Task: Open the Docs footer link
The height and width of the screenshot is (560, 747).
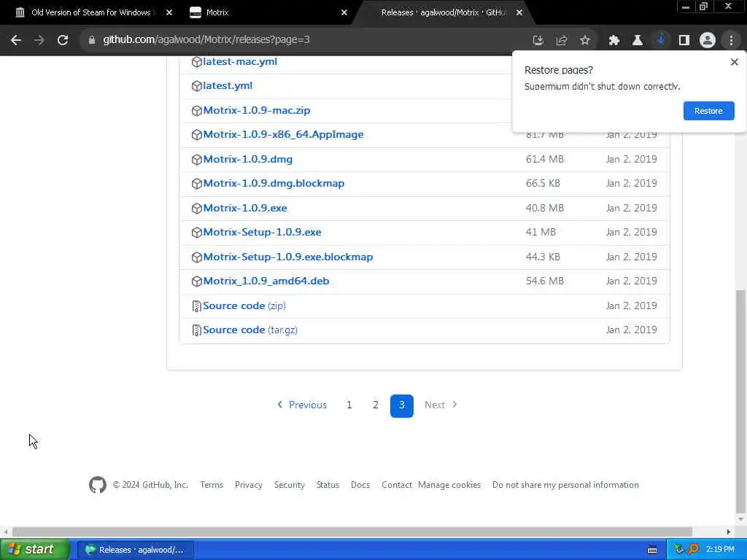Action: pyautogui.click(x=360, y=485)
